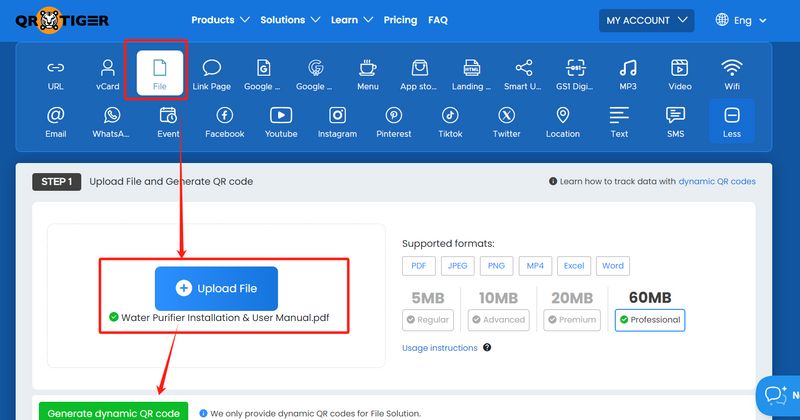
Task: Select the Email QR option
Action: tap(56, 122)
